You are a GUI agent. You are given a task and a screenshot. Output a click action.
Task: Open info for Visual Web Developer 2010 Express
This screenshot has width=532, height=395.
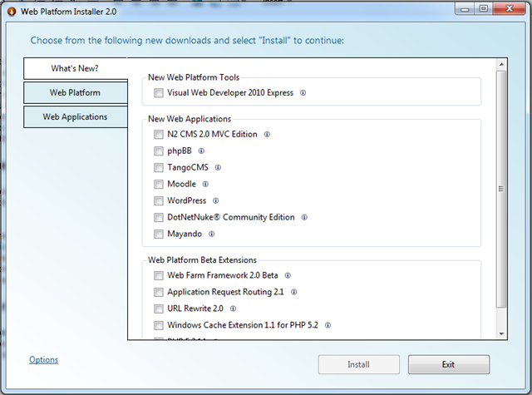coord(303,93)
